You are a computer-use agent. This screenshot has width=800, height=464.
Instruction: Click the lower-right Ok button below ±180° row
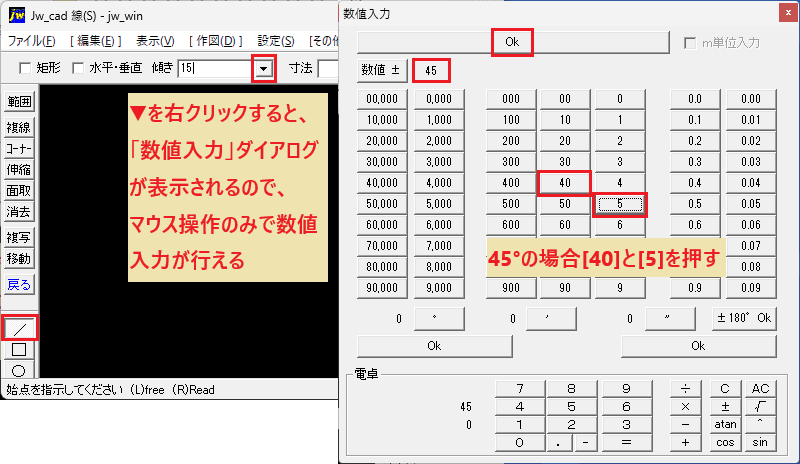point(698,346)
